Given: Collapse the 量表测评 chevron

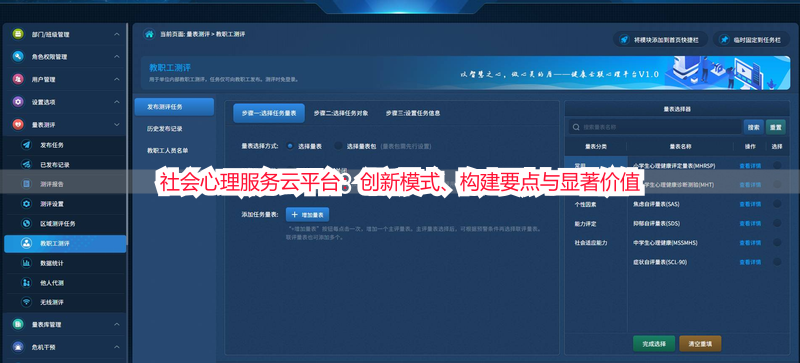Looking at the screenshot, I should (117, 124).
